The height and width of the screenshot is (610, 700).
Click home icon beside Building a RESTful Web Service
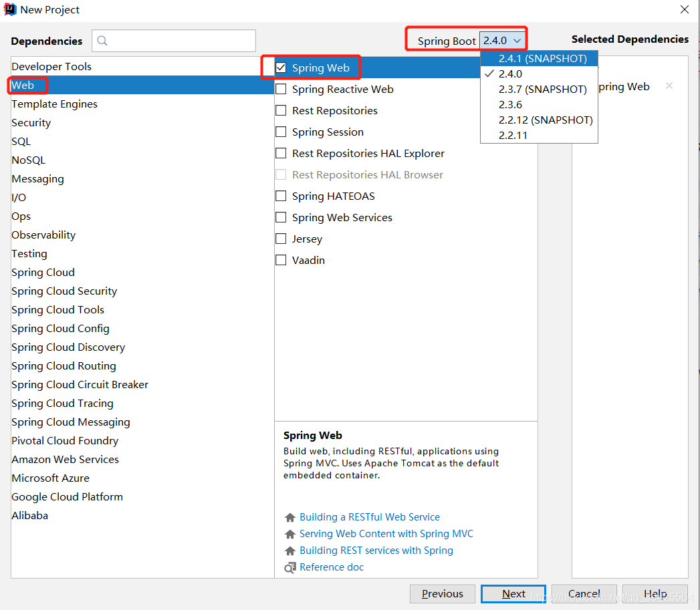(x=290, y=517)
